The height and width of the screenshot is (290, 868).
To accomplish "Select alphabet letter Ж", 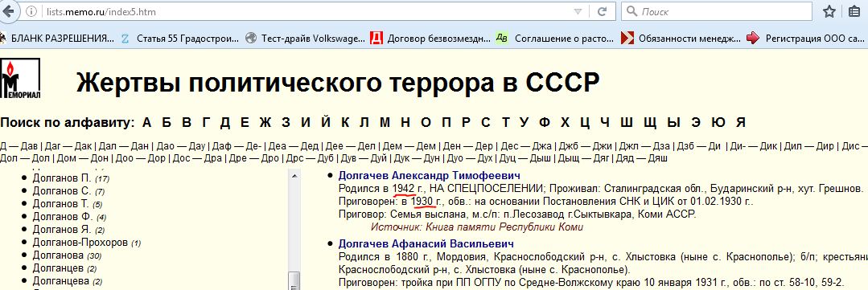I will coord(265,123).
